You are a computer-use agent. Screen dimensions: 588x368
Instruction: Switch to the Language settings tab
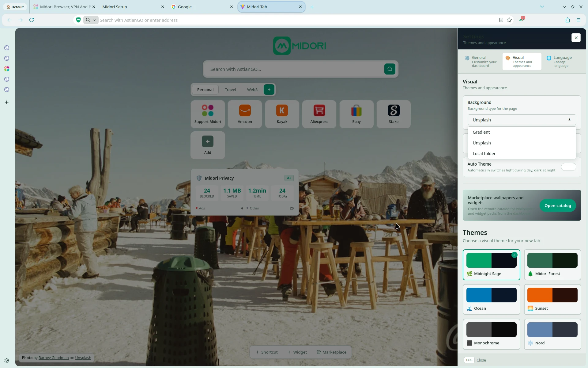[562, 61]
